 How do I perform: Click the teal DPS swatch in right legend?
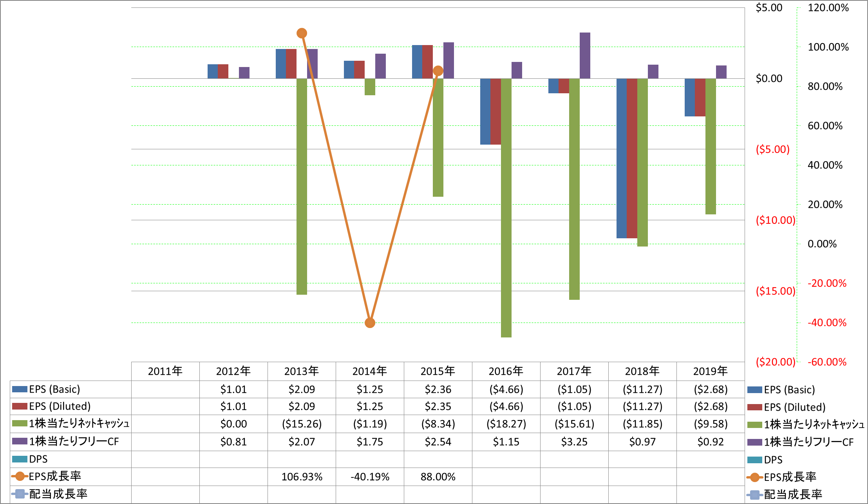(755, 460)
